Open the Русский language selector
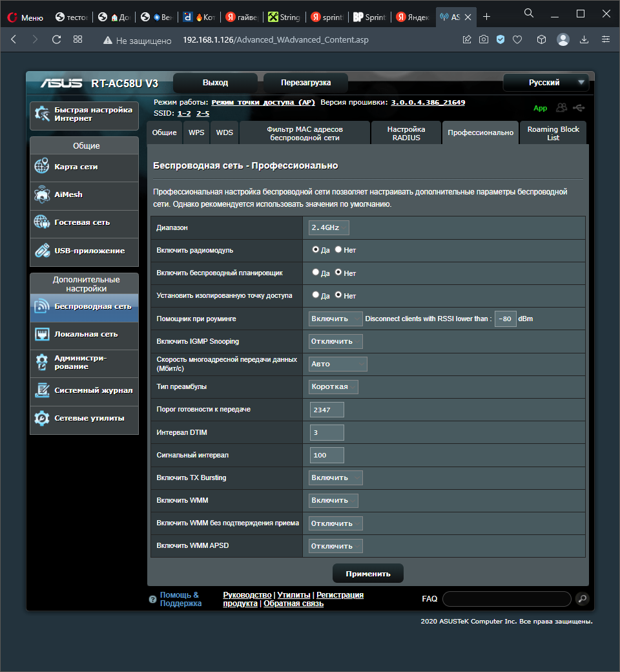Screen dimensions: 620x672 (546, 83)
